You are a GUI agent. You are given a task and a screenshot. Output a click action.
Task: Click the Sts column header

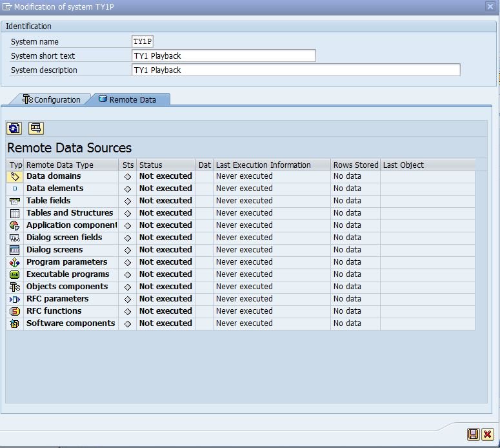point(128,165)
